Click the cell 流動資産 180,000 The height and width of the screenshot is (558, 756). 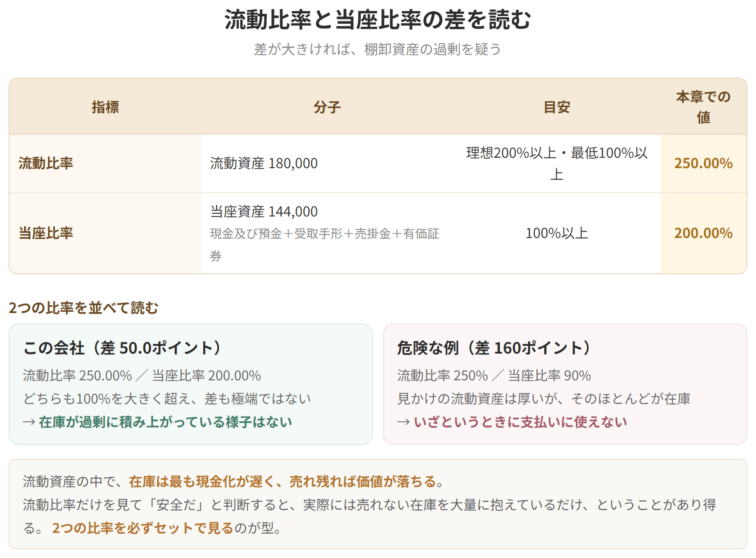click(x=264, y=163)
